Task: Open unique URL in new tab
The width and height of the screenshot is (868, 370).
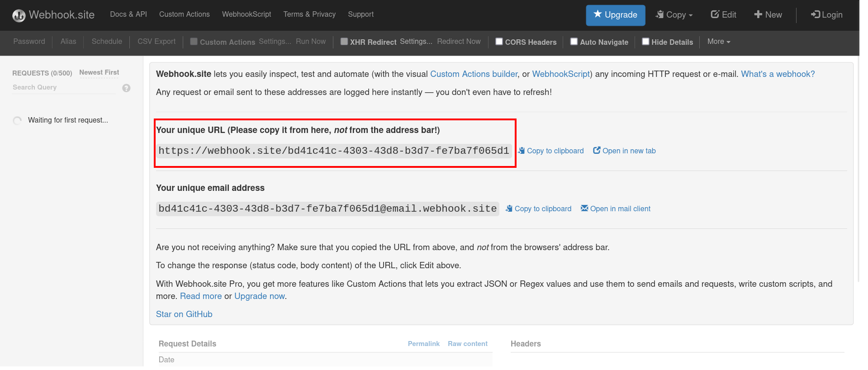Action: pos(624,151)
